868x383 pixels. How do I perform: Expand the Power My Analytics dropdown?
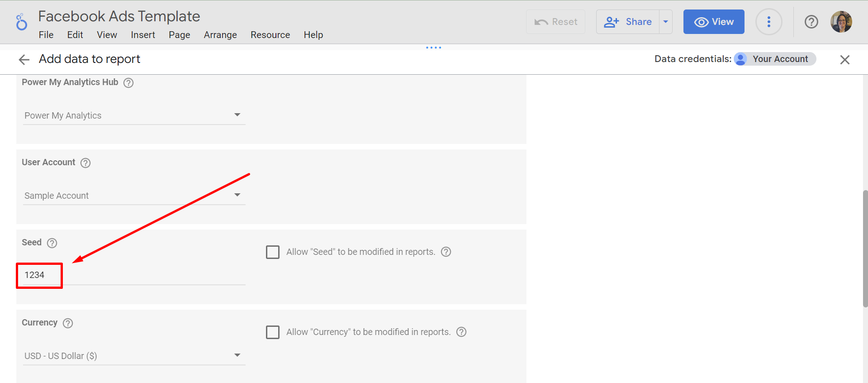point(134,115)
